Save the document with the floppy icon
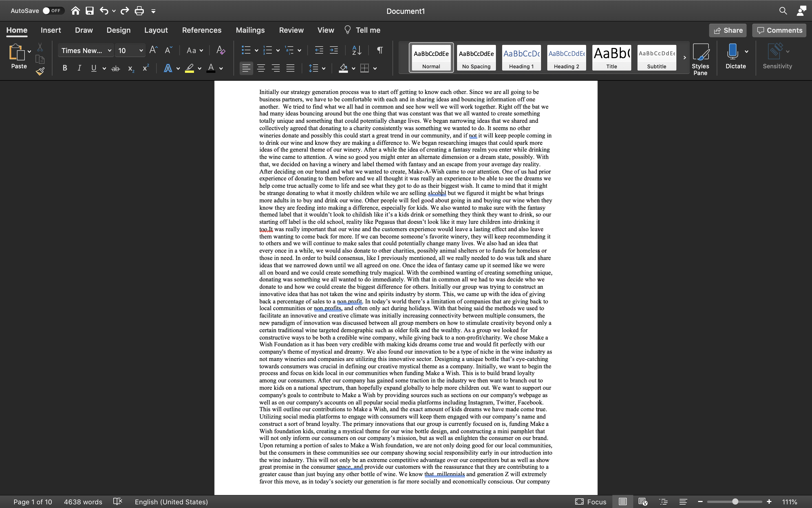 [90, 11]
